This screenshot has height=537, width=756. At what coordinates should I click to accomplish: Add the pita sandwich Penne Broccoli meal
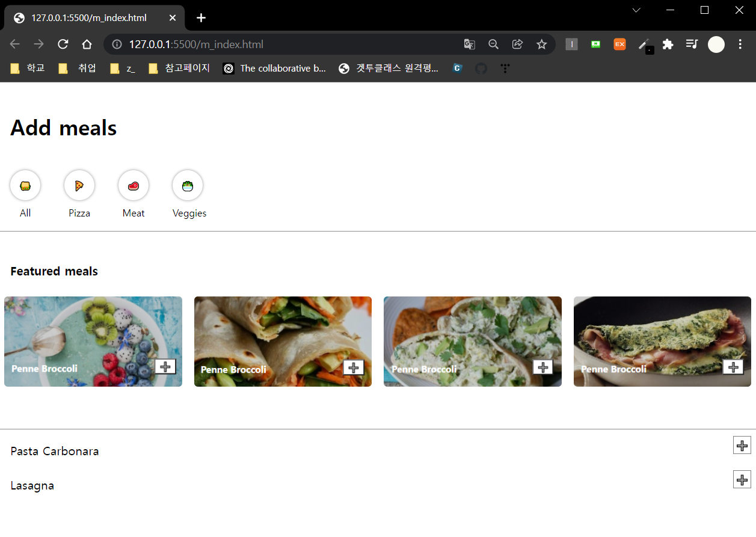point(543,367)
